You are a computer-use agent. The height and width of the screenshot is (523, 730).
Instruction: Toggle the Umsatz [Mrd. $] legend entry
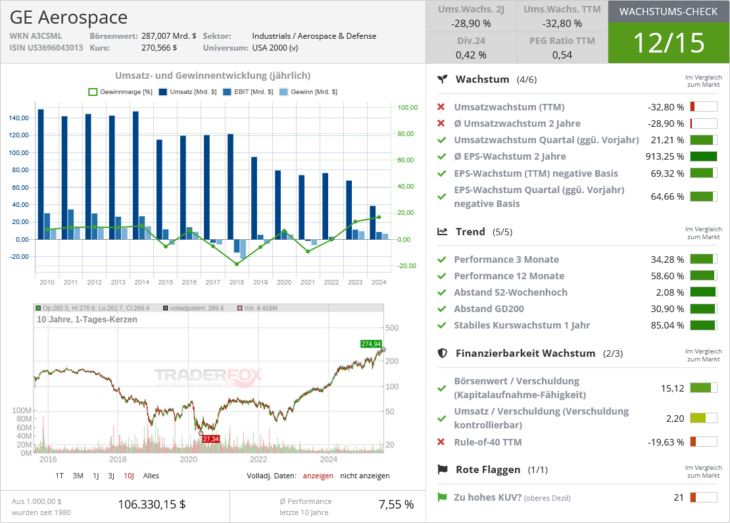(x=188, y=92)
